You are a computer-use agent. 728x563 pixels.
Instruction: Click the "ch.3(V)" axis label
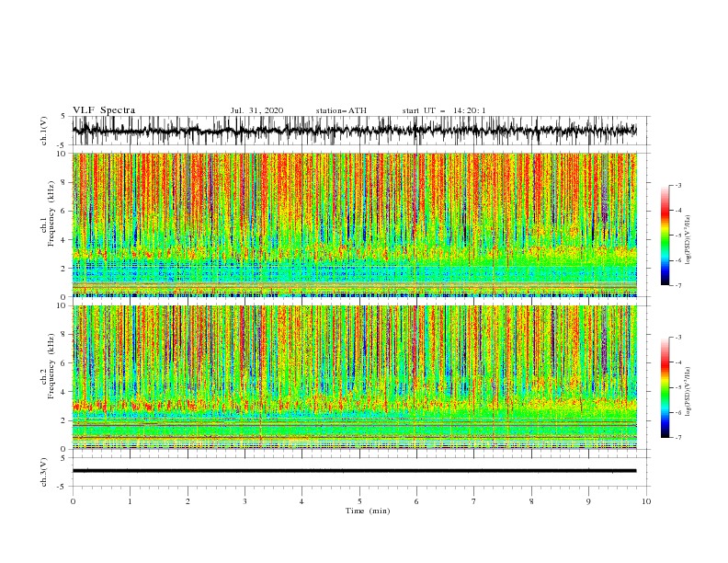point(44,473)
